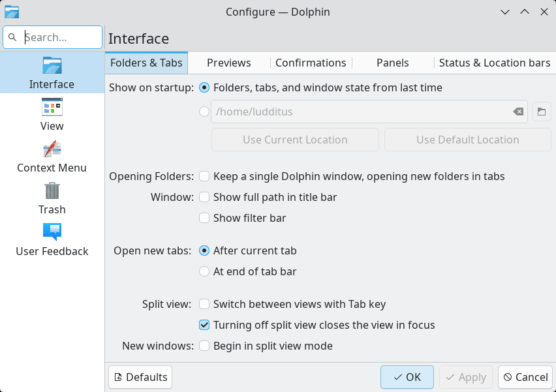The height and width of the screenshot is (392, 556).
Task: Click the folder browse icon beside path field
Action: point(542,112)
